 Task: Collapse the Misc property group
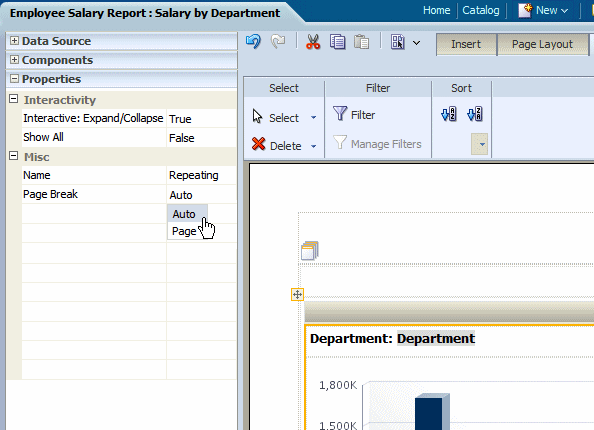(13, 156)
